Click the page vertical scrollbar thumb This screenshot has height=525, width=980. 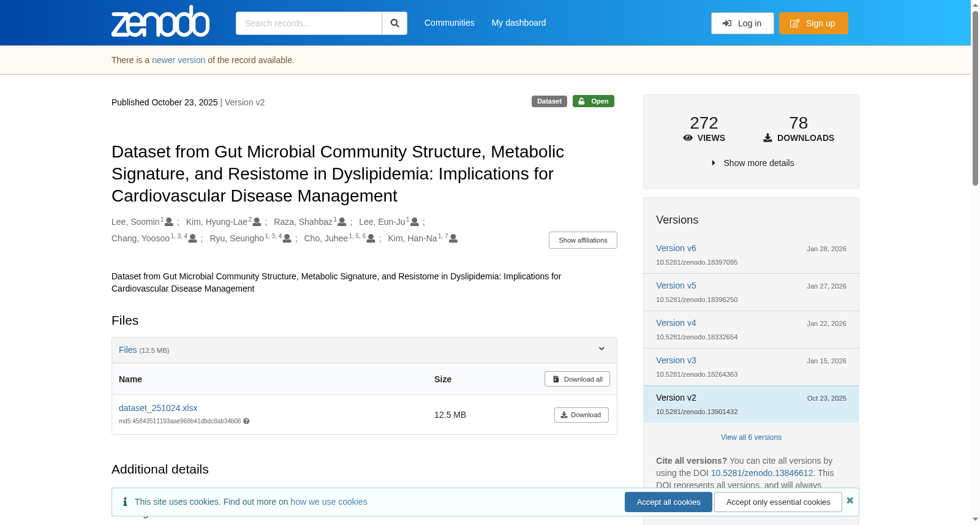pos(975,97)
